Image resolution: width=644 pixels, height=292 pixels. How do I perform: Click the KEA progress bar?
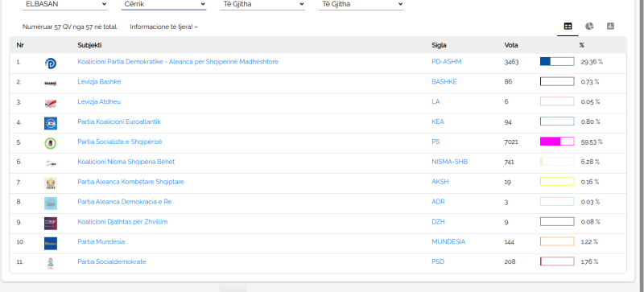point(557,121)
